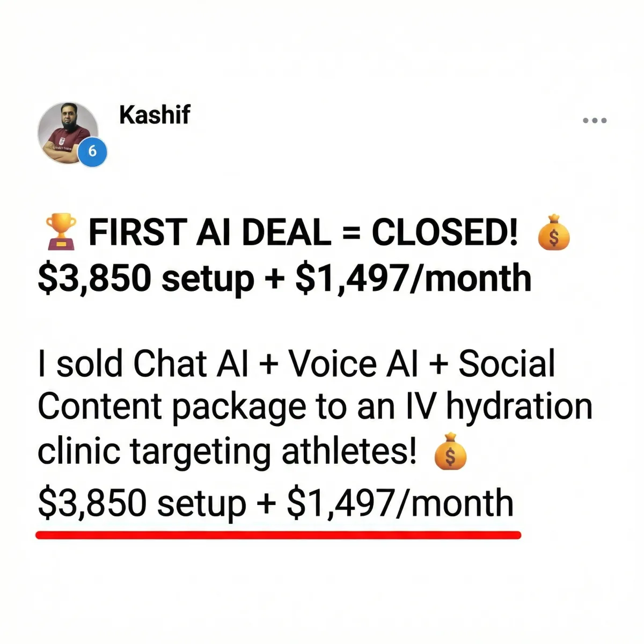Click the bold $1,497/month text
The width and height of the screenshot is (644, 644).
pos(413,278)
